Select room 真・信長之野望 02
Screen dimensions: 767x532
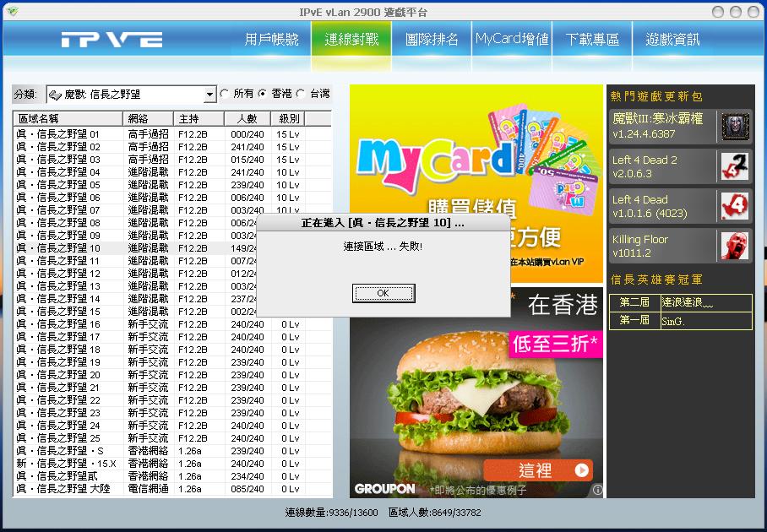click(x=172, y=147)
